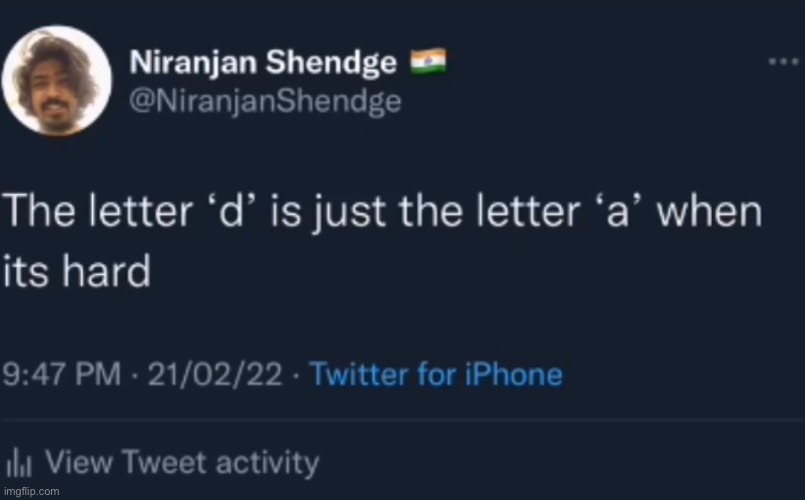805x500 pixels.
Task: Click the quoted letter 'a' in tweet
Action: [x=618, y=211]
